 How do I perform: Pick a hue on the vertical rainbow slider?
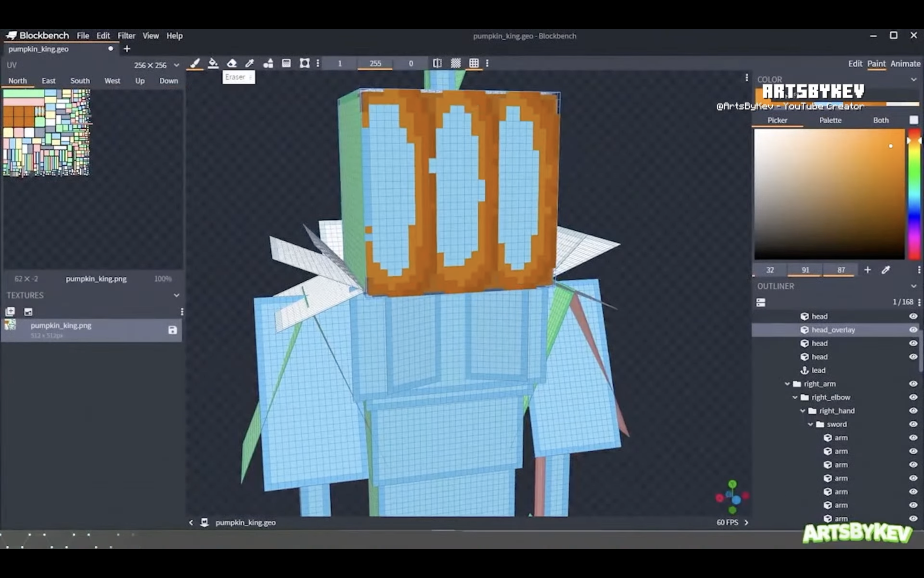tap(914, 194)
